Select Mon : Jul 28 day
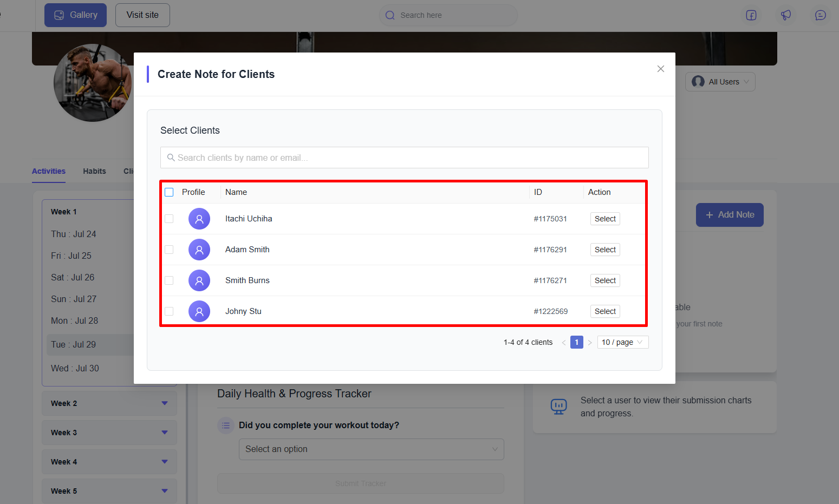 point(74,320)
